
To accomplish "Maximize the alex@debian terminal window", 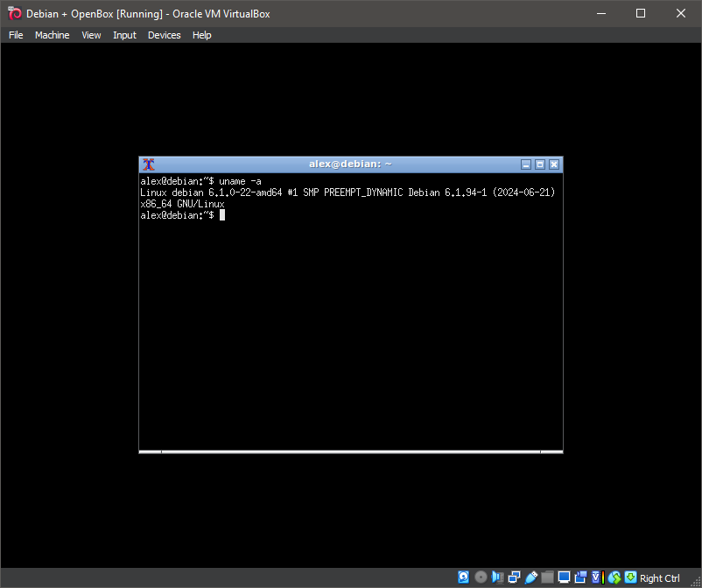I will coord(540,164).
